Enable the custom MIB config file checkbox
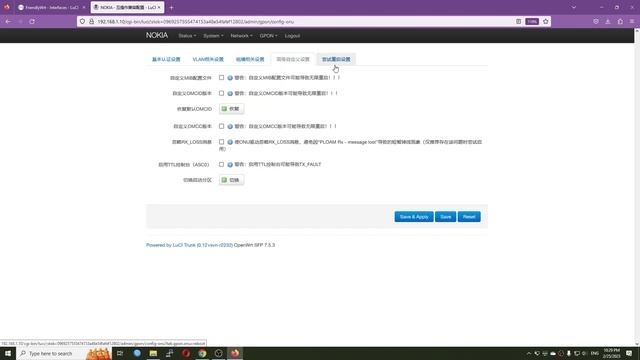 pos(221,78)
